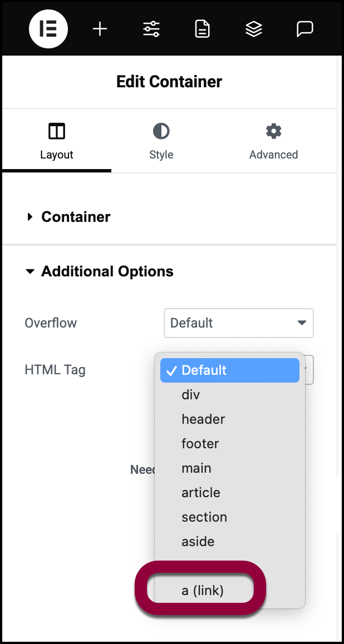
Task: Select 'header' tag option
Action: (x=203, y=419)
